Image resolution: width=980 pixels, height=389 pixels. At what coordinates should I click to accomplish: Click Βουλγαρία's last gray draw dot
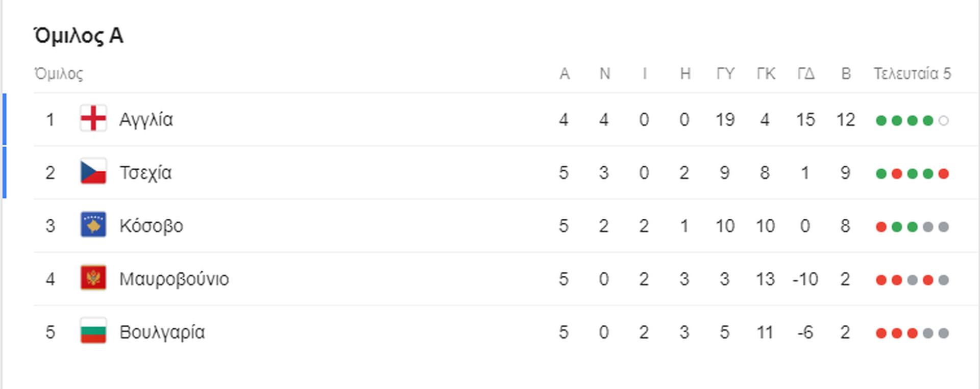pyautogui.click(x=943, y=333)
